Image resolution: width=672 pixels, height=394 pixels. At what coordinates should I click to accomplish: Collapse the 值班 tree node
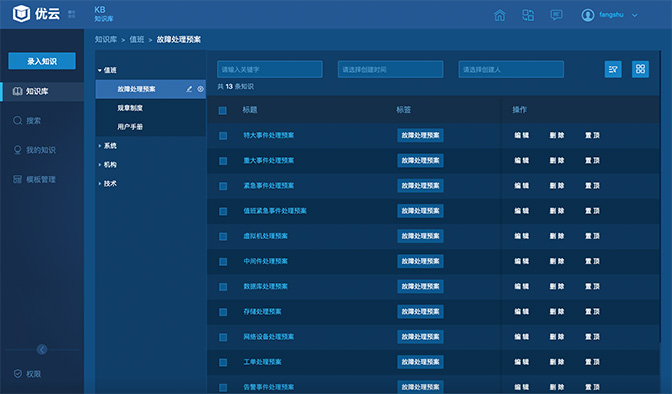pos(100,70)
